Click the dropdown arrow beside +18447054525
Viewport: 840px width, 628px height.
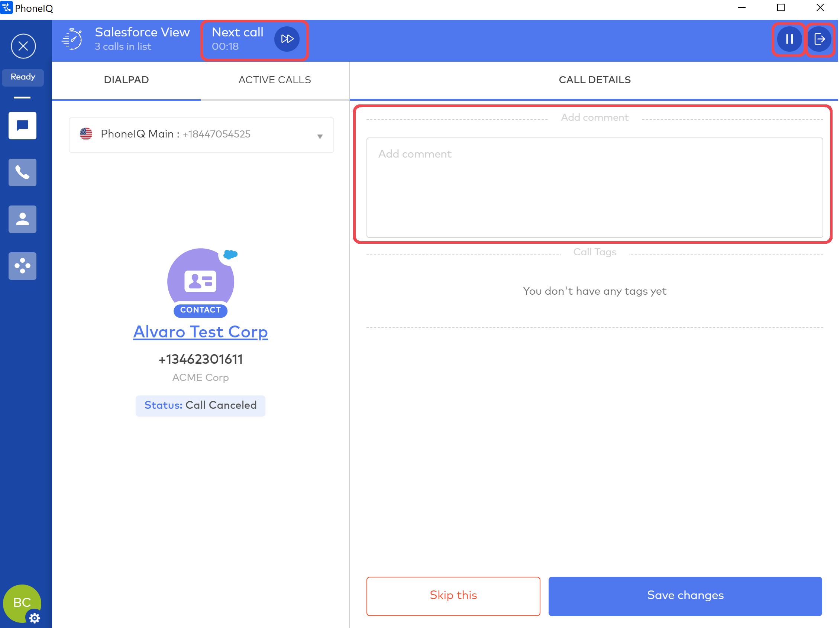[x=320, y=136]
